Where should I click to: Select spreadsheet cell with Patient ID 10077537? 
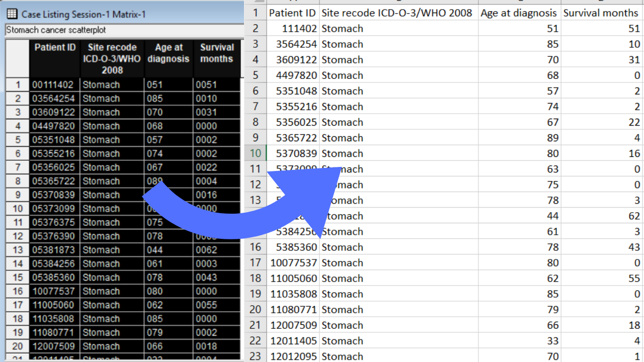(293, 262)
